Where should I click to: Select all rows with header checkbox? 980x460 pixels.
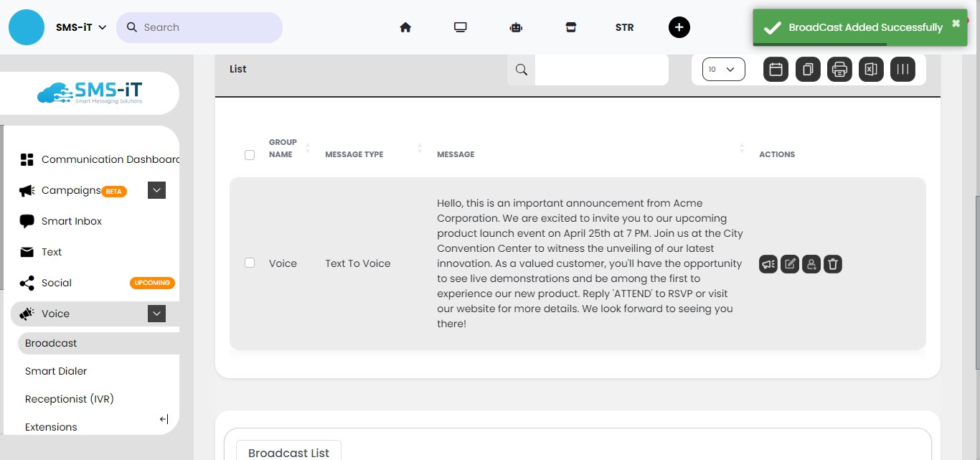click(250, 155)
